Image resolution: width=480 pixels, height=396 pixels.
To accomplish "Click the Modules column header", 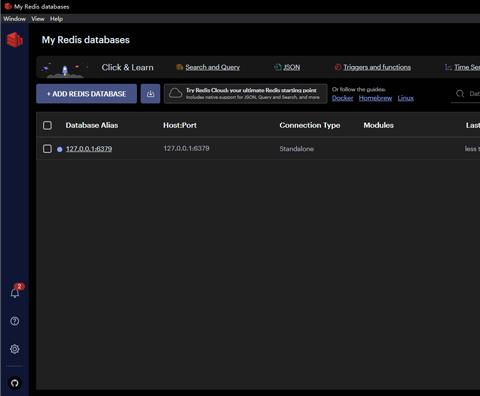I will click(x=378, y=125).
